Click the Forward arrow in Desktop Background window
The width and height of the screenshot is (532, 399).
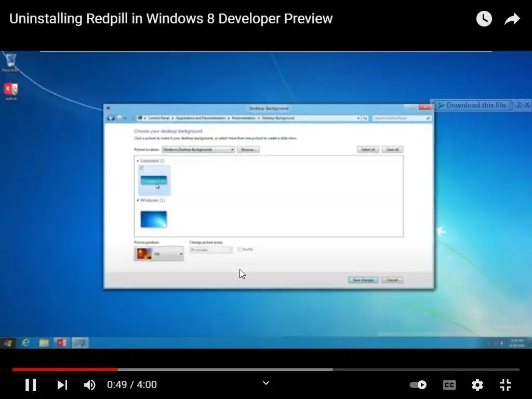[x=119, y=118]
